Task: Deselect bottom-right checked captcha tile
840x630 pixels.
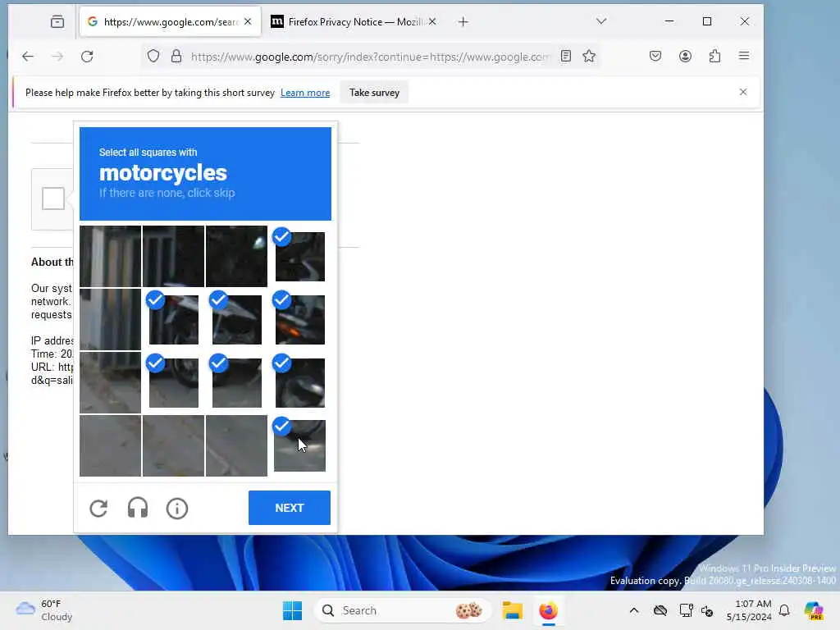Action: [x=299, y=445]
